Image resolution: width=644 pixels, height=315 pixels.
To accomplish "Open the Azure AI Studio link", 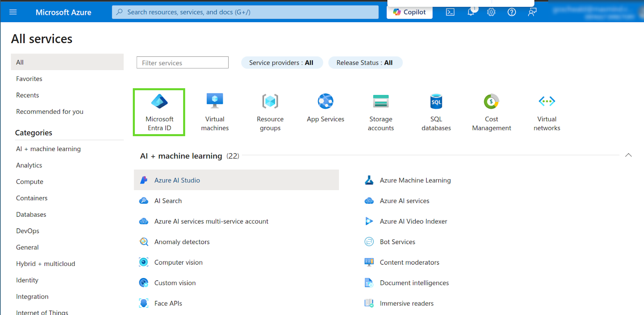I will [x=177, y=180].
